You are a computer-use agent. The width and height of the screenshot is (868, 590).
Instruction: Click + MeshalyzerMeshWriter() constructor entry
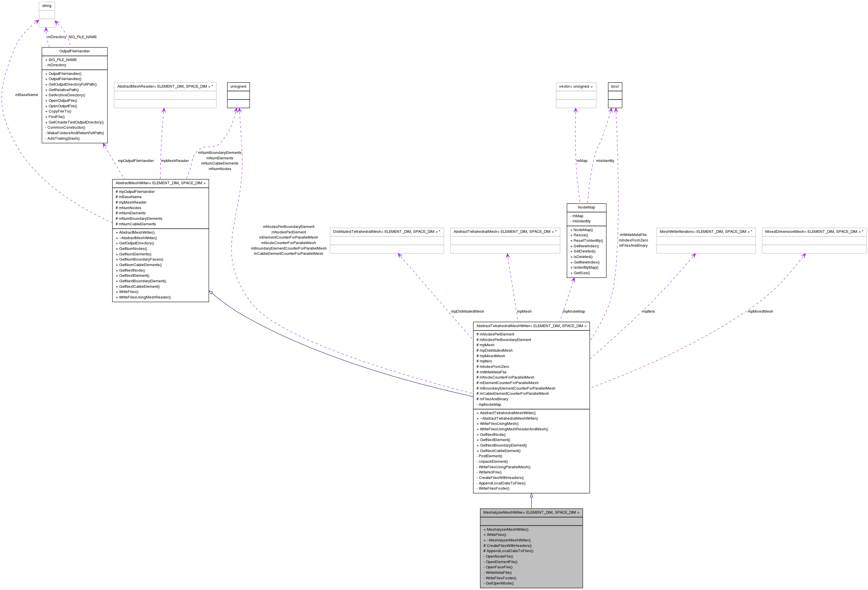(506, 530)
